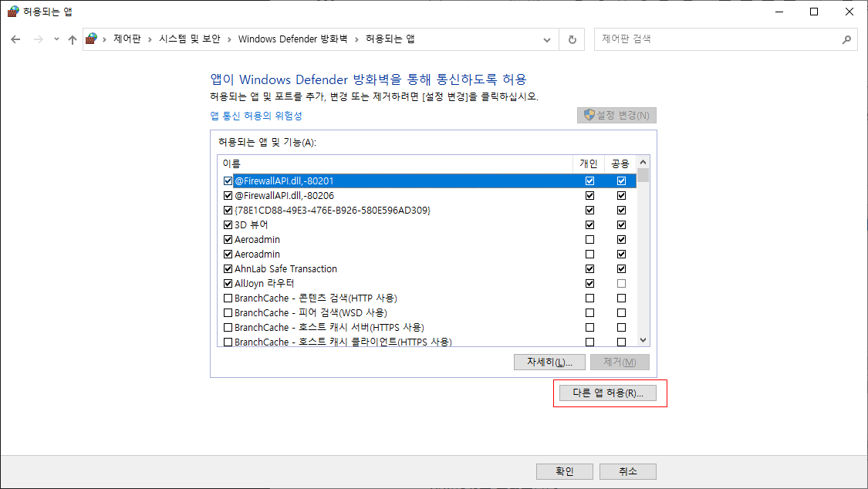Click 다른 앱 허용(R)... button
Viewport: 868px width, 489px height.
[608, 393]
